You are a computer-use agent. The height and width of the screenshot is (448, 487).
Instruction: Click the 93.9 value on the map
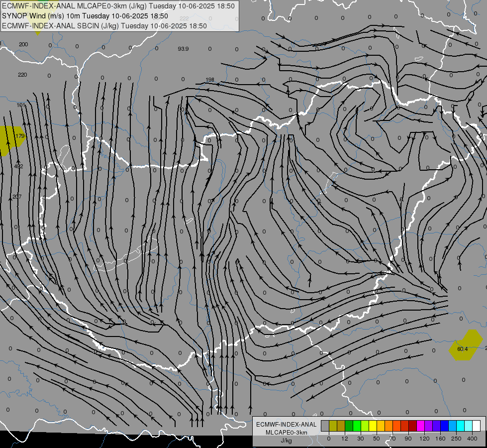point(183,49)
